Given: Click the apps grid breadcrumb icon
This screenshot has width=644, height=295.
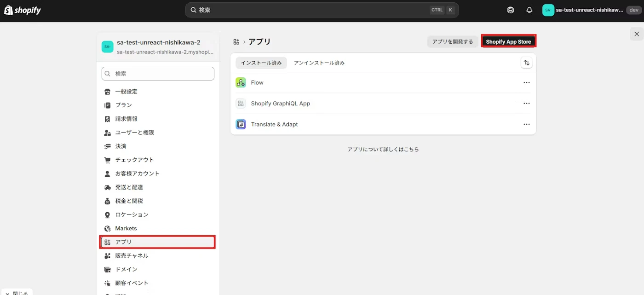Looking at the screenshot, I should click(236, 42).
